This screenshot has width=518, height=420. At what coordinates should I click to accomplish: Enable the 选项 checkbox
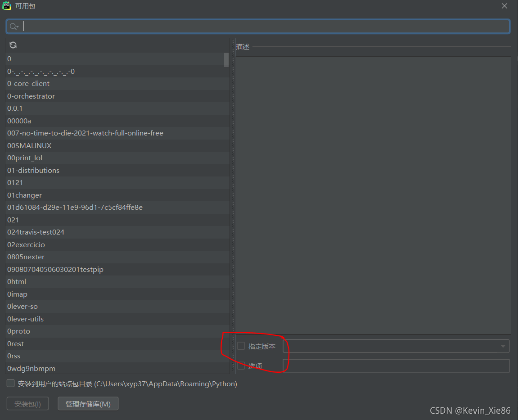(241, 366)
